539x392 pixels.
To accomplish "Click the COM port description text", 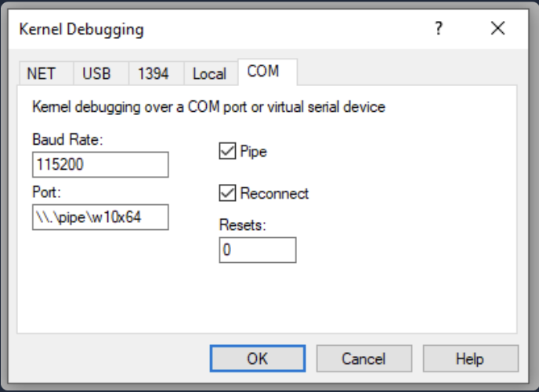I will tap(208, 107).
